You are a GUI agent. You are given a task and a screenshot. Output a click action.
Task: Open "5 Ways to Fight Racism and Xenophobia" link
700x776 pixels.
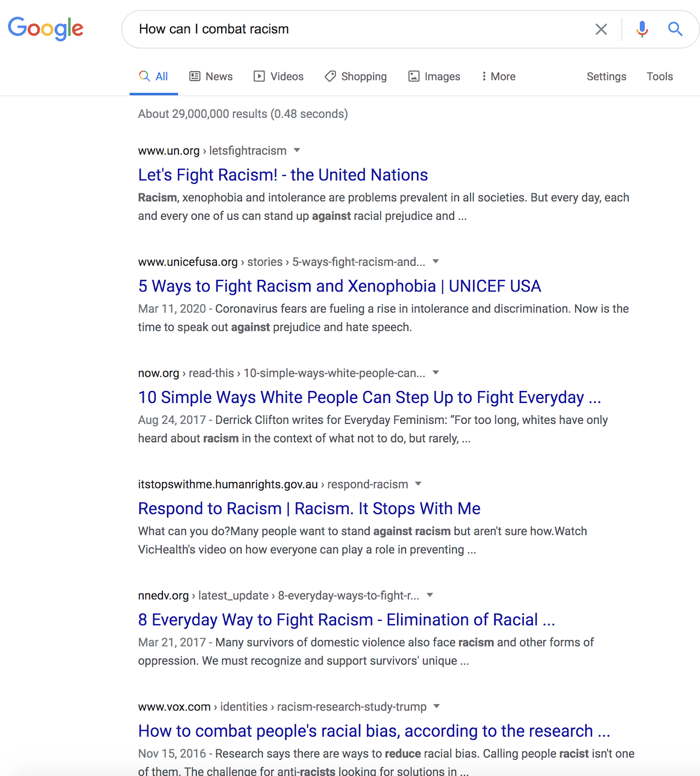pyautogui.click(x=340, y=286)
